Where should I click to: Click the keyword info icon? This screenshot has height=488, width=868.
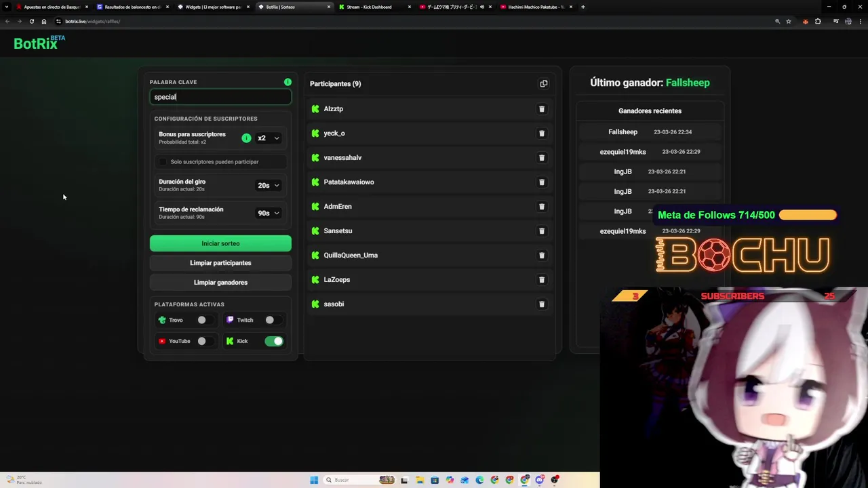(x=288, y=82)
